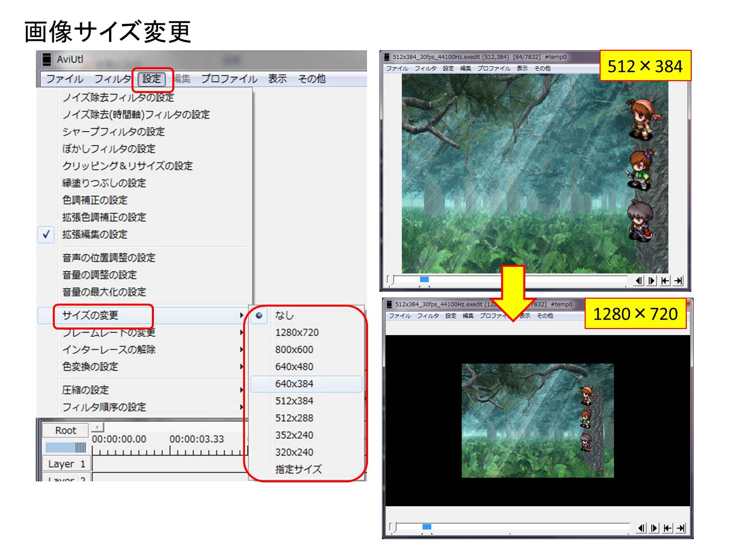The width and height of the screenshot is (747, 560).
Task: Select 512x384 size option
Action: pyautogui.click(x=294, y=401)
